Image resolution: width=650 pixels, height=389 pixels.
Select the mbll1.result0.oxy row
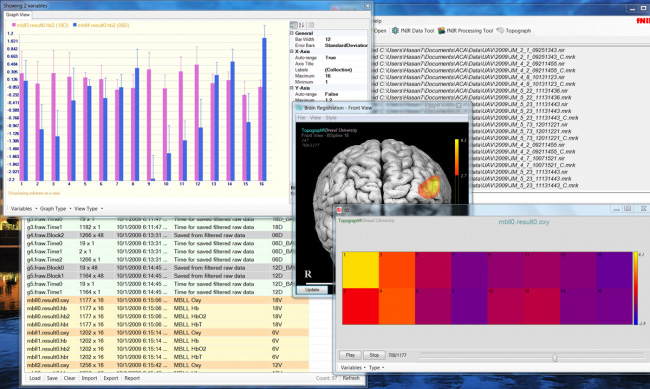pyautogui.click(x=167, y=333)
